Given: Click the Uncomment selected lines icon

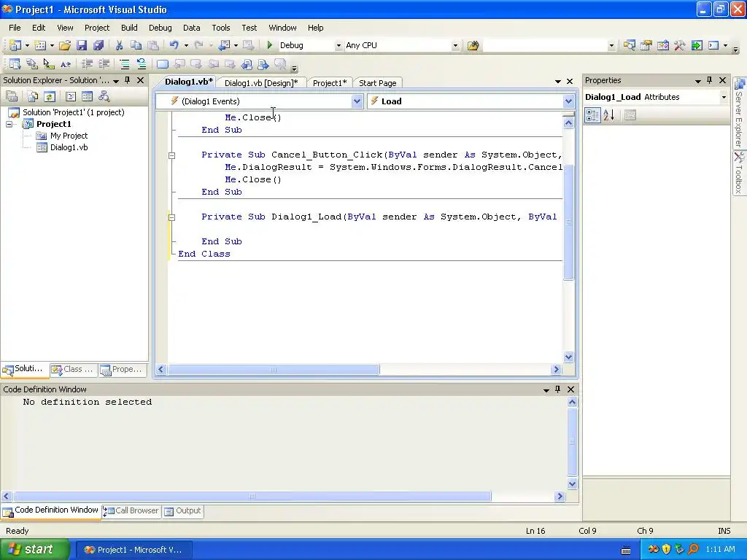Looking at the screenshot, I should (142, 64).
